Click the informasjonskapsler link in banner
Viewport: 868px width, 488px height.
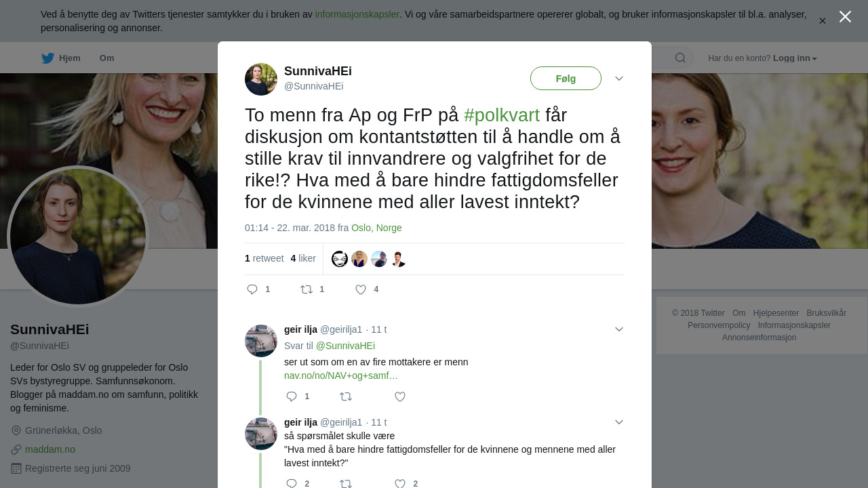(357, 14)
